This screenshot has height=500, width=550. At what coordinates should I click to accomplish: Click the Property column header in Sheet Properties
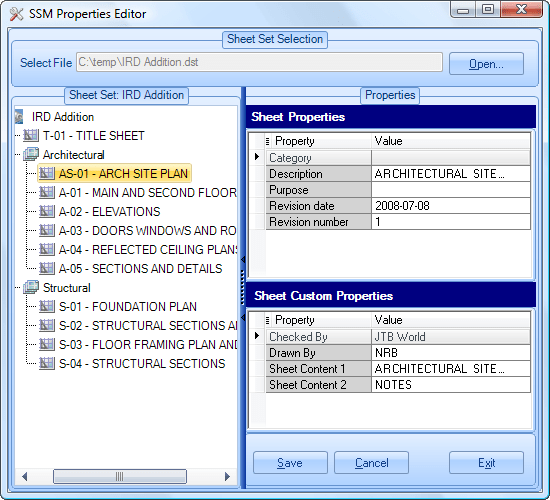[x=318, y=141]
